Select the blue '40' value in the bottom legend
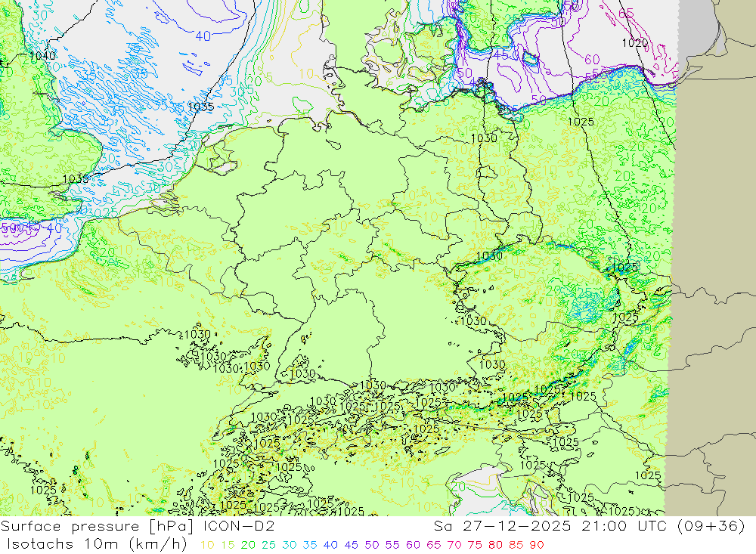Viewport: 756px width, 554px height. point(331,545)
